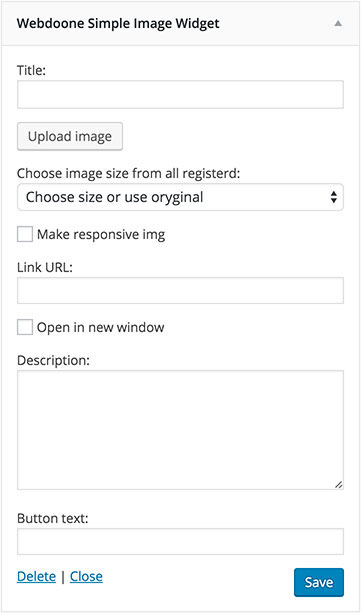
Task: Collapse the widget using the header triangle arrow
Action: 338,23
